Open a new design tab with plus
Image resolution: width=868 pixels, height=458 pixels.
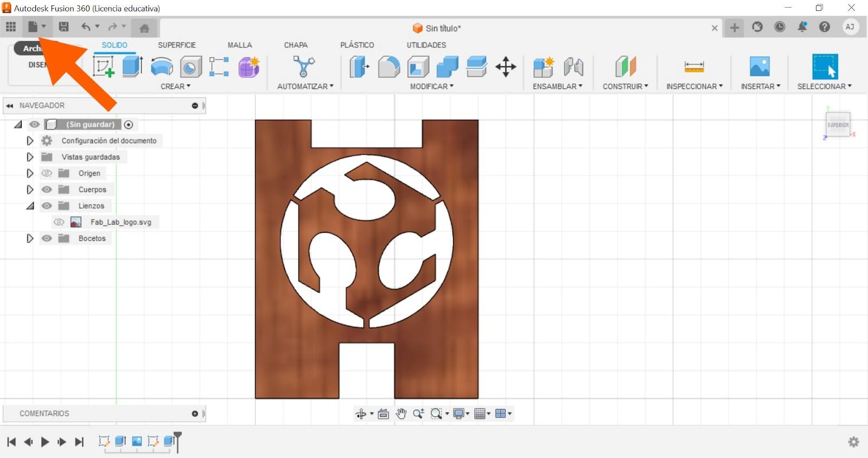pyautogui.click(x=735, y=28)
